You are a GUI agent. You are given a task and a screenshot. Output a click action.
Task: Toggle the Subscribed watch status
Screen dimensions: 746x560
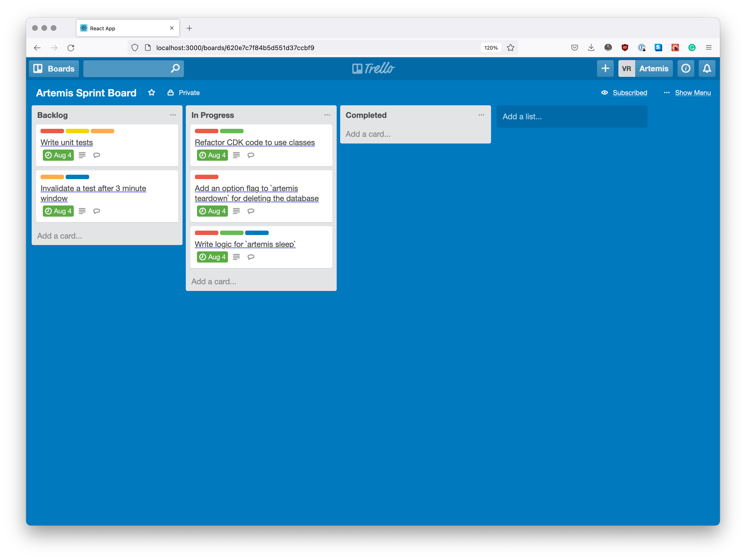coord(629,93)
